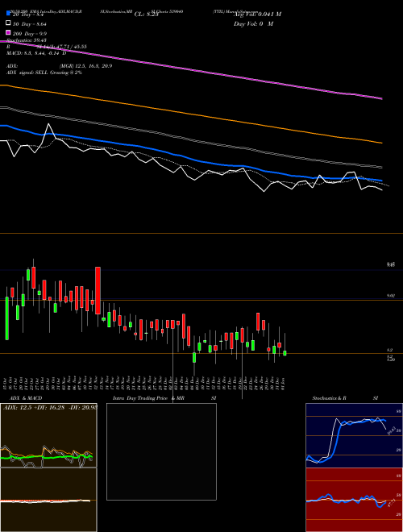This screenshot has height=532, width=403.
Task: Click the white 50 Day EMA legend swatch
Action: pyautogui.click(x=9, y=23)
